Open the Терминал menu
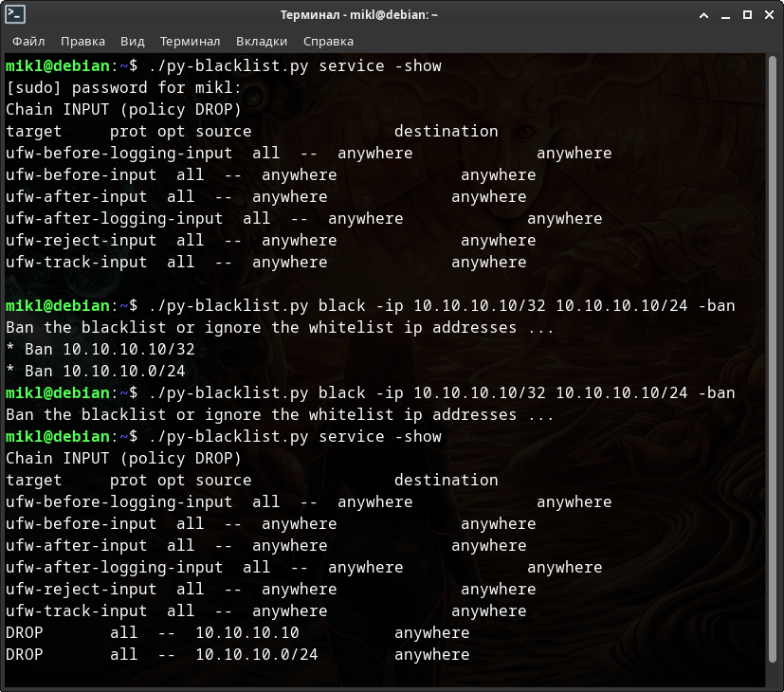This screenshot has width=784, height=692. point(190,41)
